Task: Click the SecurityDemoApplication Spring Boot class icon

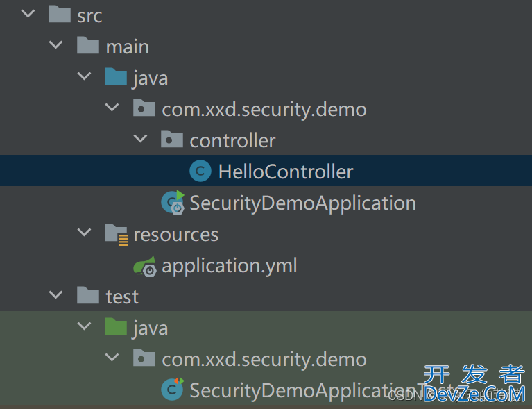Action: point(173,203)
